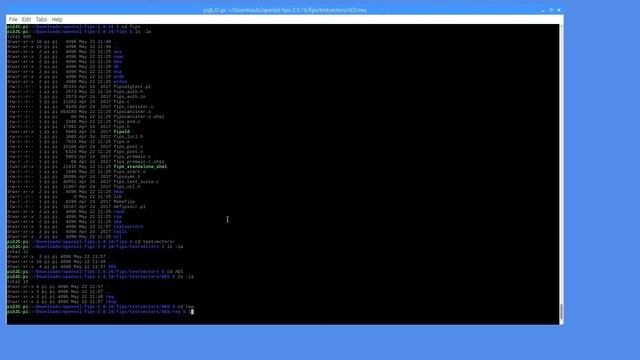Viewport: 640px width, 360px height.
Task: Click the blue 'testvectors' directory listing entry
Action: (128, 227)
